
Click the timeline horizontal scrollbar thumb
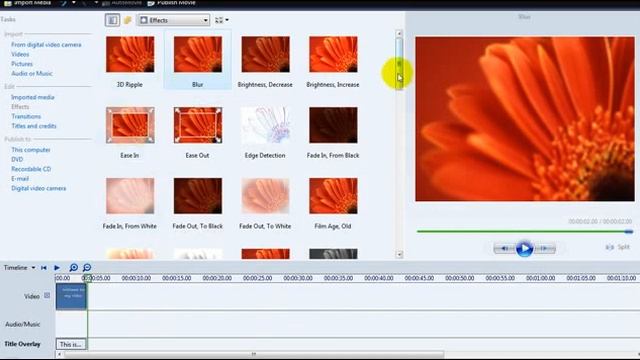[253, 354]
